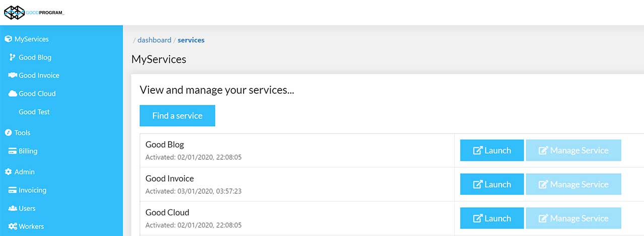
Task: Click the Billing credit card icon
Action: tap(13, 151)
